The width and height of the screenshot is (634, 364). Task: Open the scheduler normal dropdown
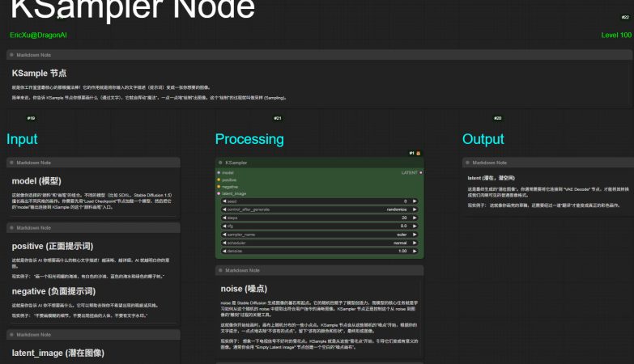(x=320, y=243)
